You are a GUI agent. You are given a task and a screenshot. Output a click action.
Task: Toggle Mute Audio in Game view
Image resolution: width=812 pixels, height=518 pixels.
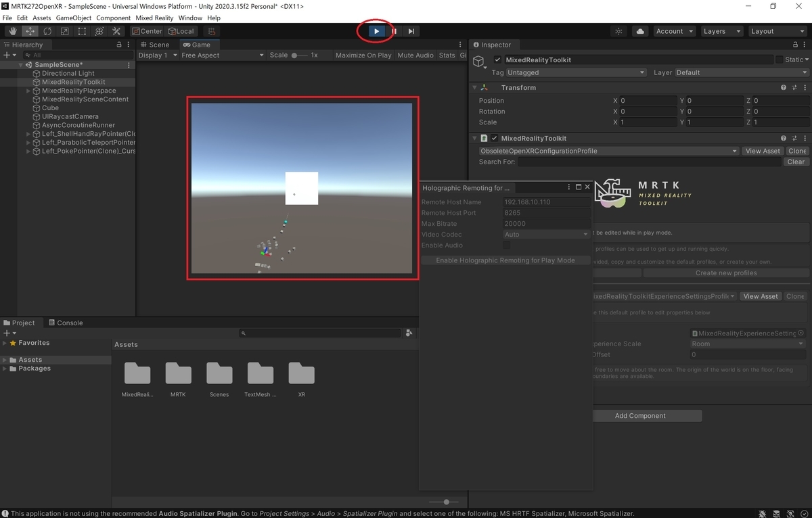click(x=415, y=55)
